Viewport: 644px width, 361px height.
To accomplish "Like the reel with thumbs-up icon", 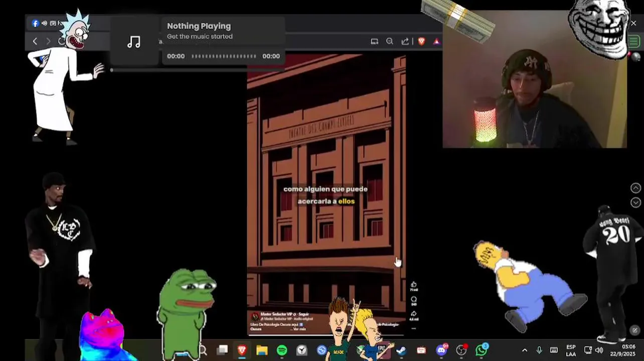I will pos(414,284).
